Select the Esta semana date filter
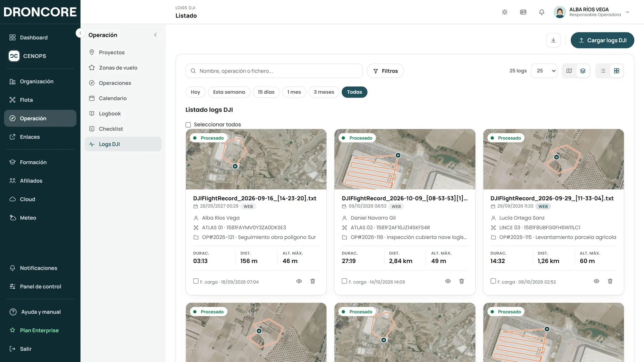This screenshot has width=644, height=362. pos(229,92)
